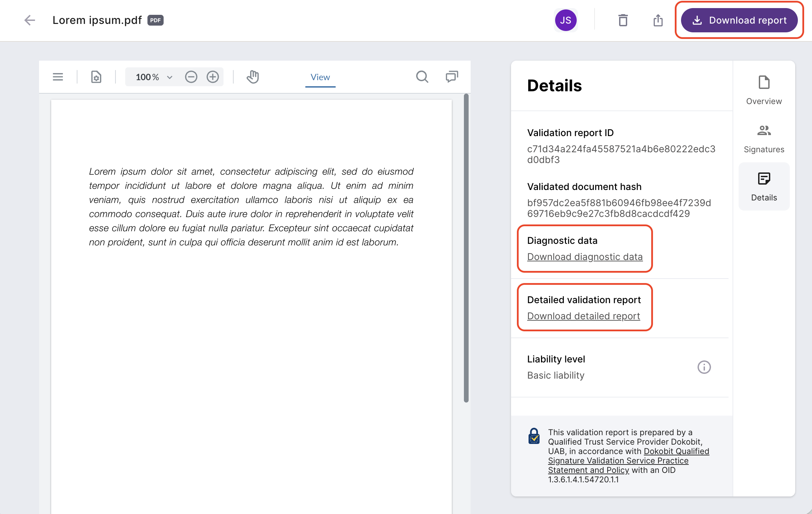This screenshot has width=812, height=514.
Task: Click the Download report button
Action: click(739, 20)
